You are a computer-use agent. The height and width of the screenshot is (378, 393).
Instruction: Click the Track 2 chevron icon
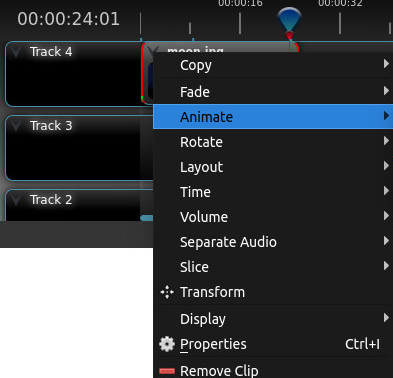16,200
